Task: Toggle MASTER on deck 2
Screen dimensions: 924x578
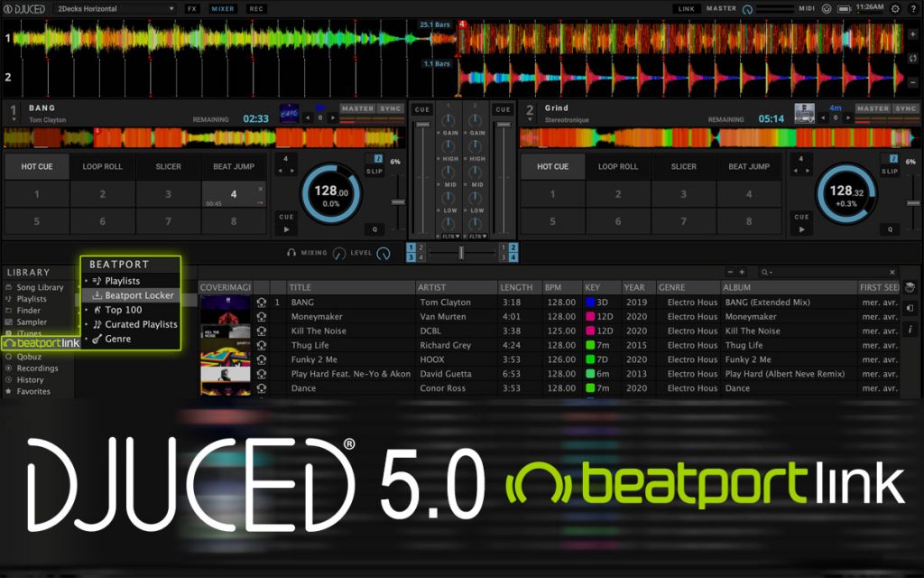Action: tap(872, 107)
